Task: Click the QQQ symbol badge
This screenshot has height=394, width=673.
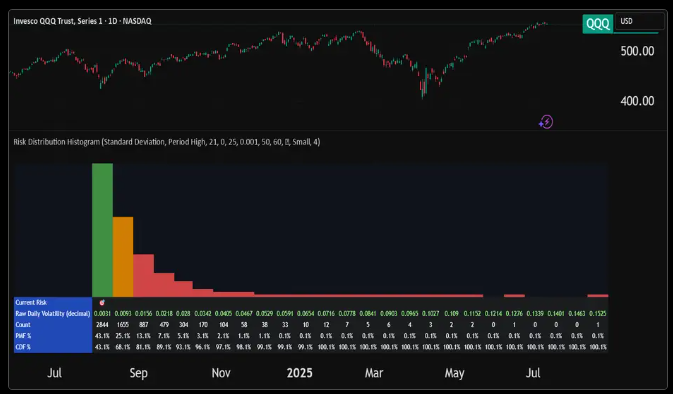Action: click(x=597, y=23)
